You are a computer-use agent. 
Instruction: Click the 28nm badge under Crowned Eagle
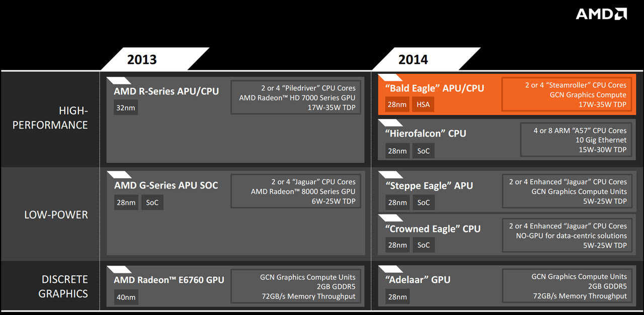click(x=397, y=245)
